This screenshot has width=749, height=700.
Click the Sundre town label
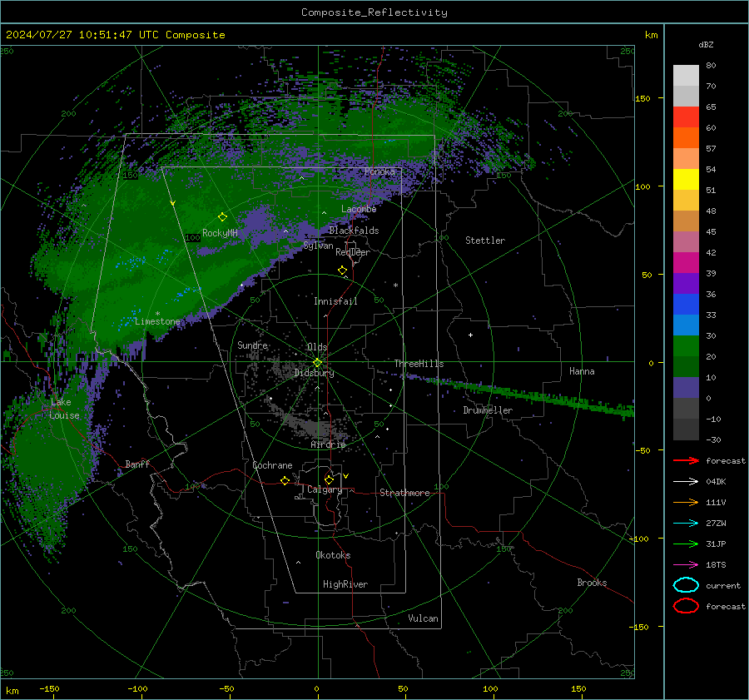point(252,345)
